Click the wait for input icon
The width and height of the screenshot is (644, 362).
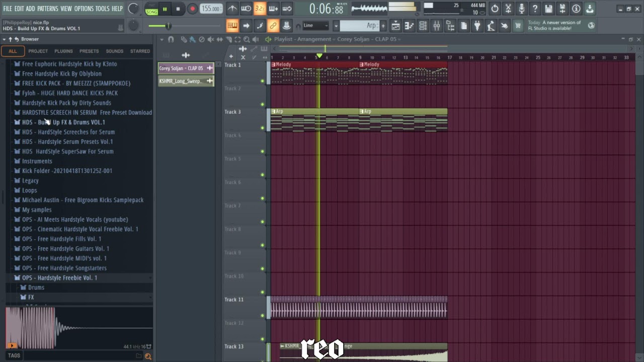(x=246, y=9)
